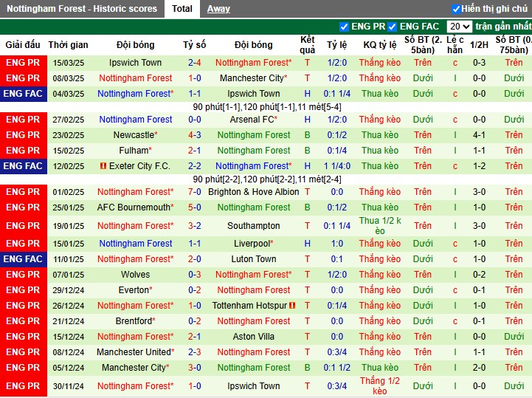Image resolution: width=532 pixels, height=398 pixels.
Task: Select the 4-1 half-time score cell
Action: [x=479, y=135]
